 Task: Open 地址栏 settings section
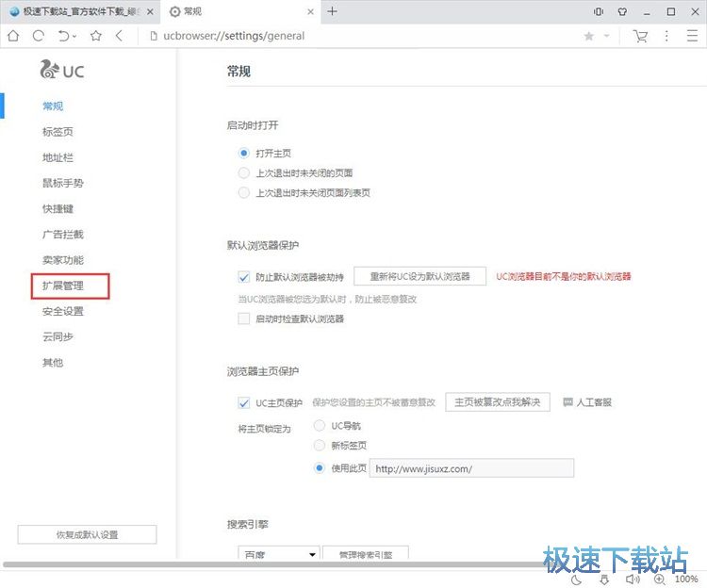pyautogui.click(x=58, y=157)
